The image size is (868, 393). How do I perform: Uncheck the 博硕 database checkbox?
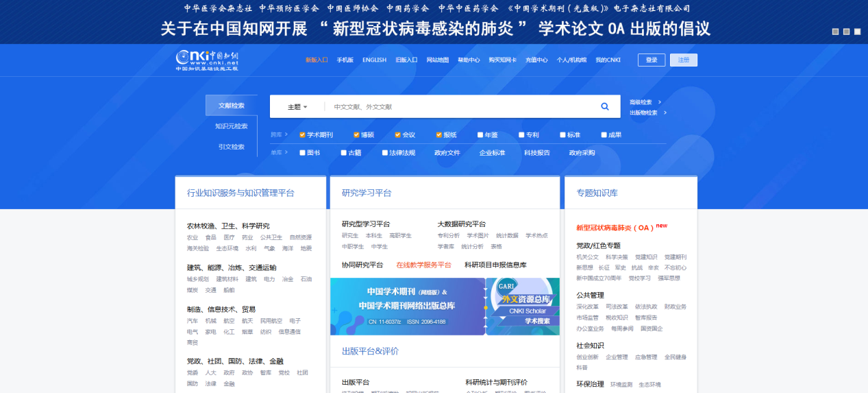(x=356, y=135)
